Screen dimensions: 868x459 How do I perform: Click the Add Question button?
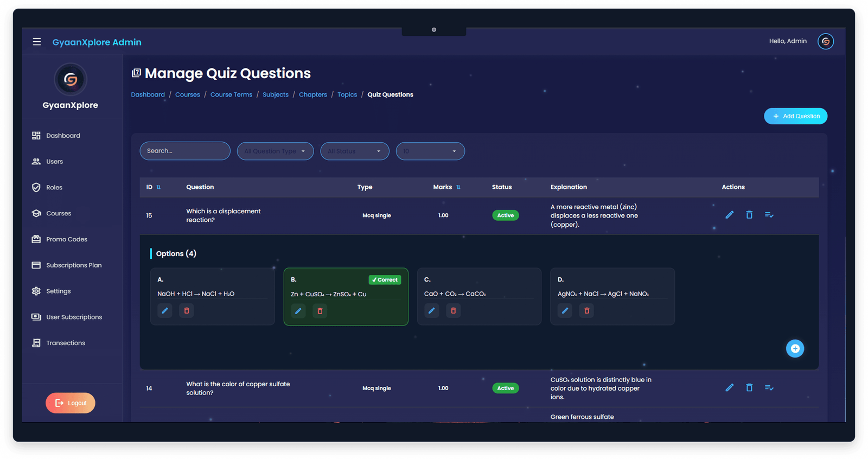pyautogui.click(x=795, y=116)
